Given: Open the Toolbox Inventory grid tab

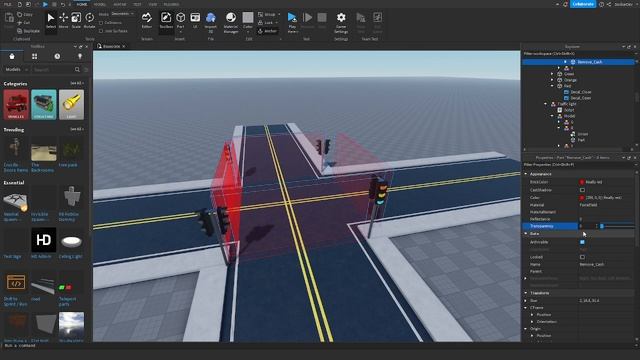Looking at the screenshot, I should click(35, 56).
